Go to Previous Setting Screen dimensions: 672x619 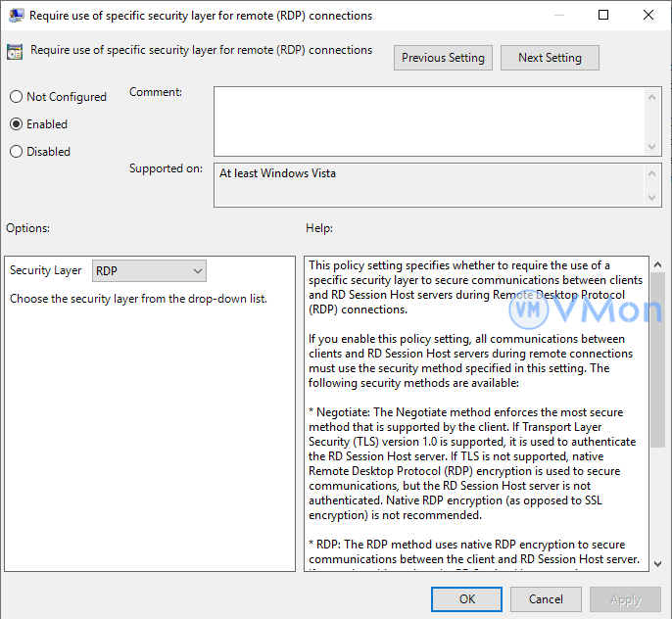coord(443,58)
